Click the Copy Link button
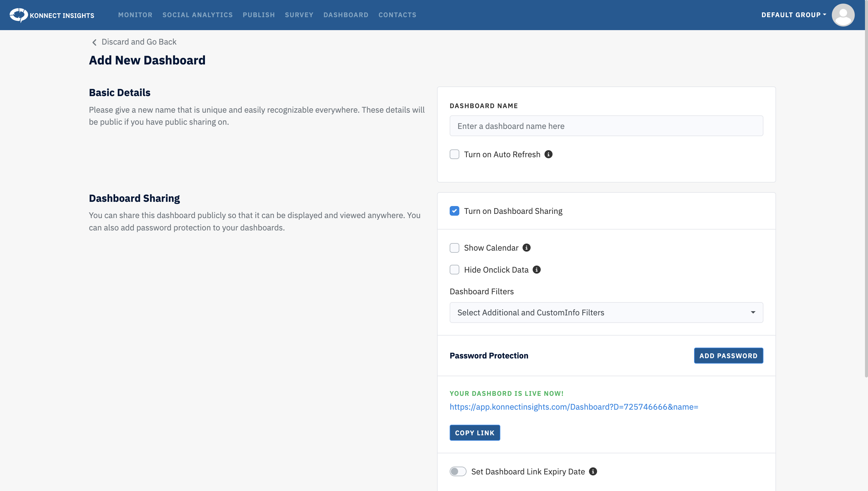The image size is (868, 491). pyautogui.click(x=475, y=432)
